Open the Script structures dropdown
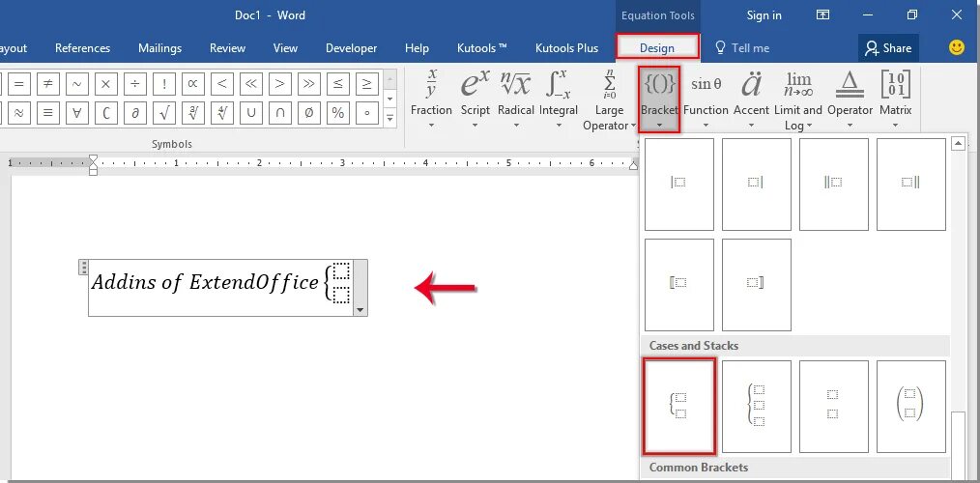 pyautogui.click(x=475, y=99)
